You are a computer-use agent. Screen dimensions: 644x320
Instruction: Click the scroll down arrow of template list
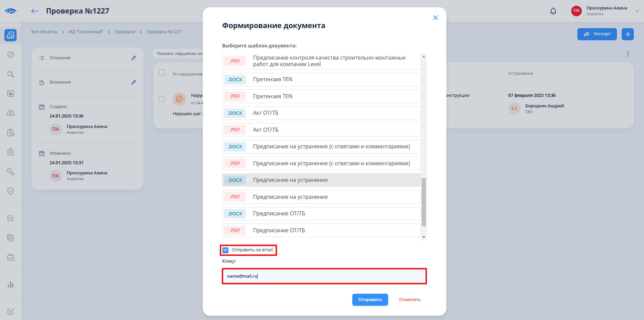[x=424, y=237]
